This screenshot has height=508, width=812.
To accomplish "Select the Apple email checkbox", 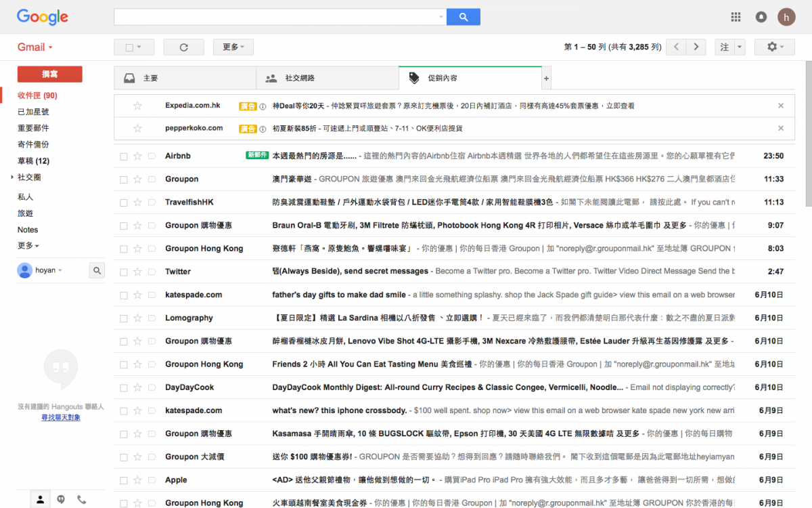I will (x=124, y=480).
